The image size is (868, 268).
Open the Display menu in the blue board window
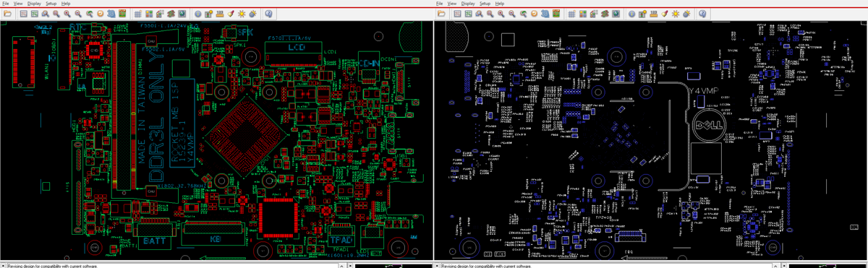(468, 4)
